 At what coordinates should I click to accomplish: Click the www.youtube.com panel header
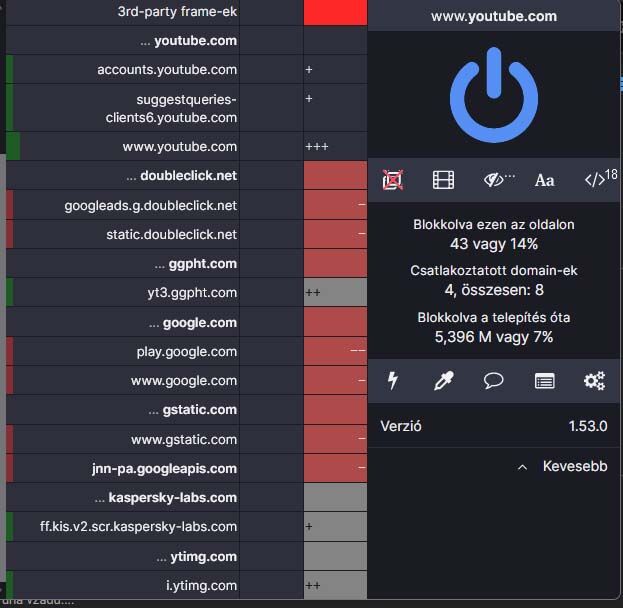pos(494,16)
